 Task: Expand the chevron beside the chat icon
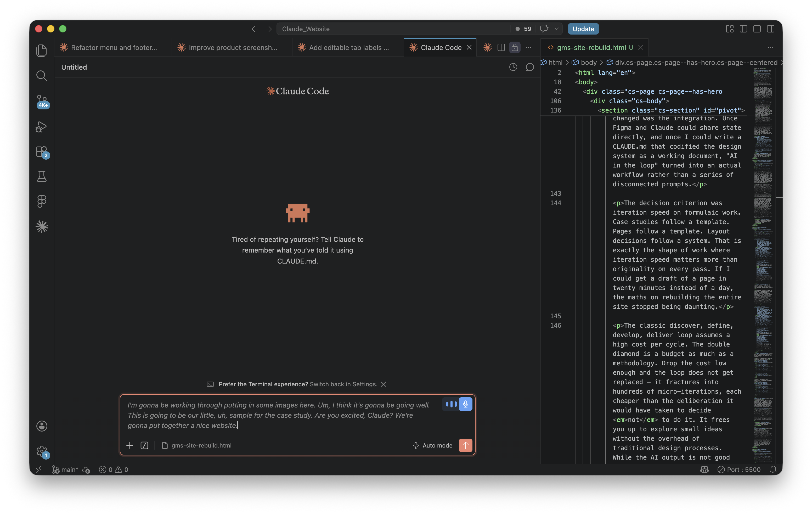(x=557, y=29)
